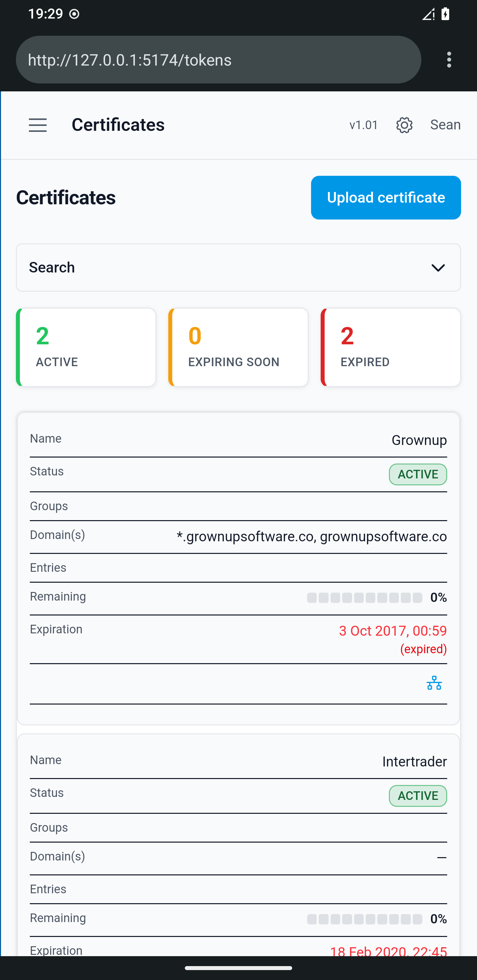Tap the 19:29 clock in status bar
The width and height of the screenshot is (477, 980).
[x=45, y=14]
